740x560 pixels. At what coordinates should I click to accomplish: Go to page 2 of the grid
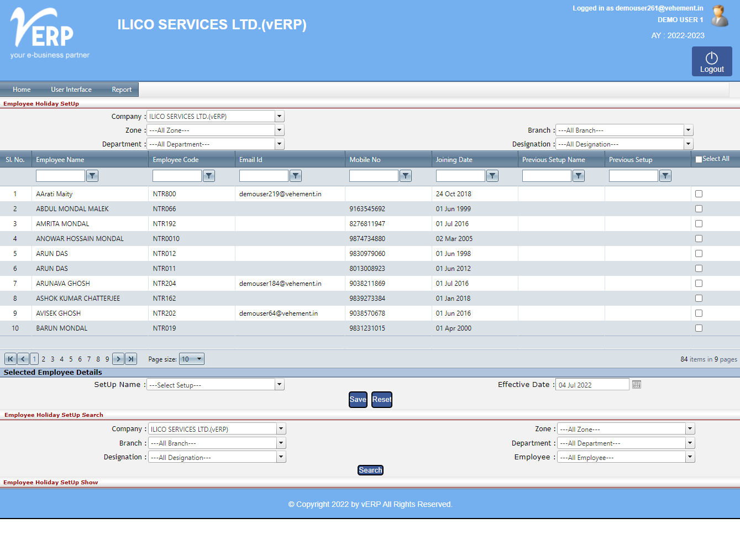[44, 359]
